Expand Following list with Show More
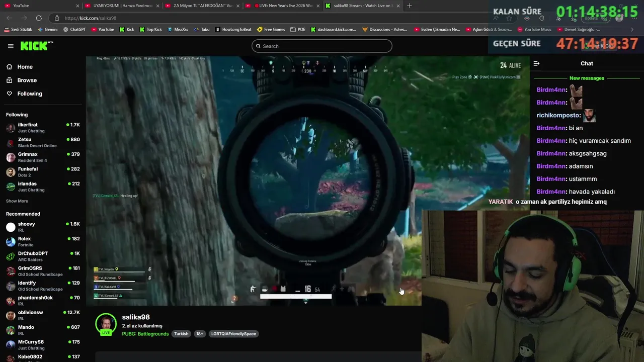This screenshot has height=362, width=644. tap(17, 201)
